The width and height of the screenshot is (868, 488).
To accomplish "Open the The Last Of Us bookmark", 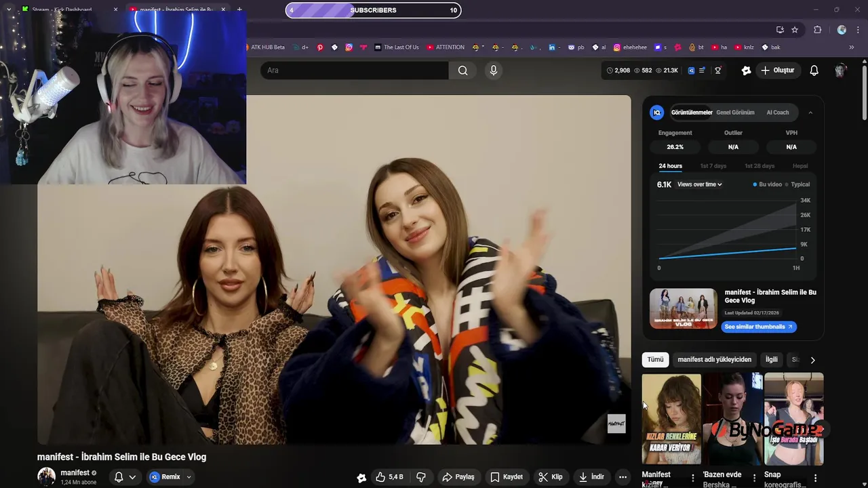I will 397,47.
